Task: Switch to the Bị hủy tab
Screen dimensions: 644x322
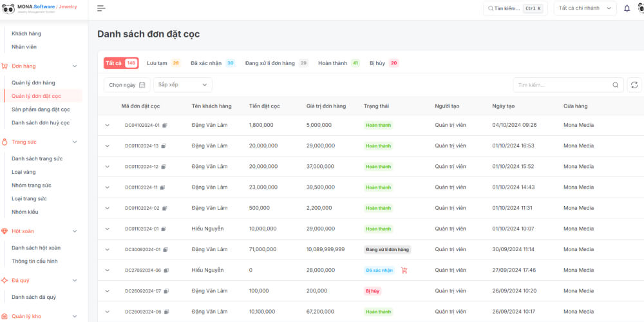Action: pyautogui.click(x=384, y=63)
